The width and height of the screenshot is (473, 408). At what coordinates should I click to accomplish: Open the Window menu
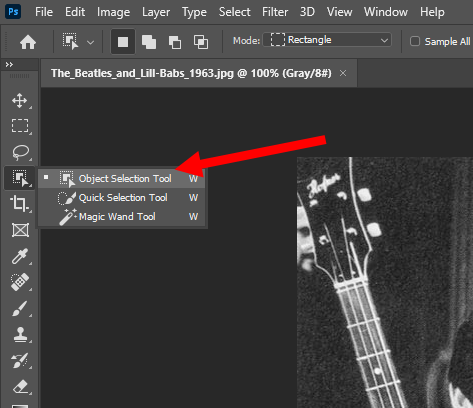coord(386,12)
